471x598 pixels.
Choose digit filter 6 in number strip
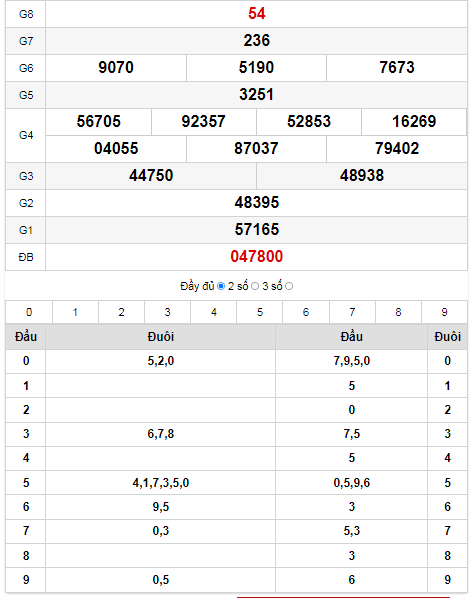click(x=306, y=312)
